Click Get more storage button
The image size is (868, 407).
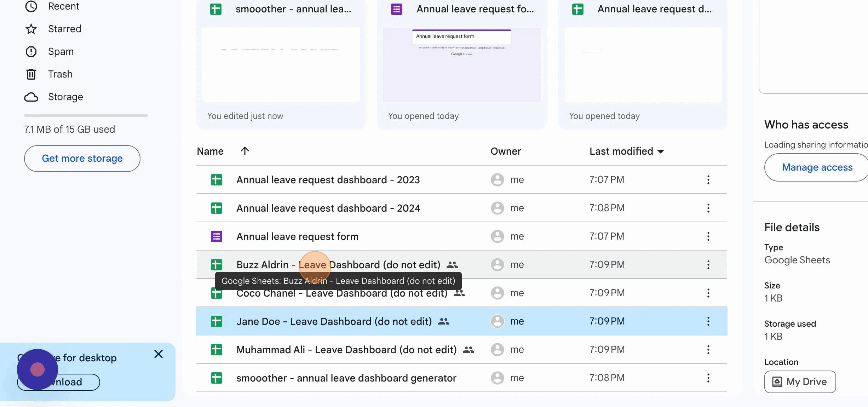click(x=82, y=159)
